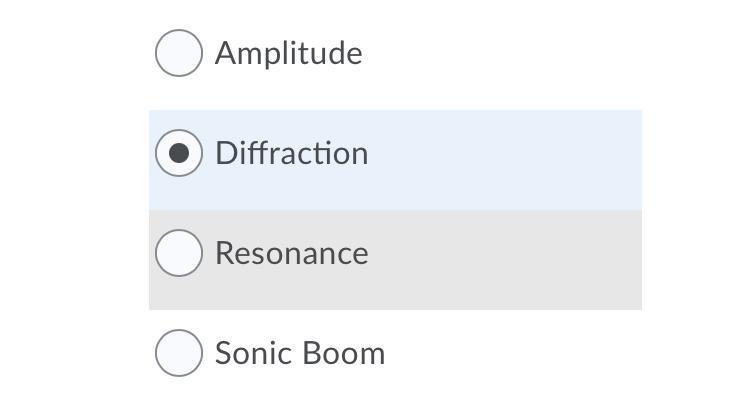750x410 pixels.
Task: Click the empty circle beside Resonance
Action: click(x=179, y=253)
